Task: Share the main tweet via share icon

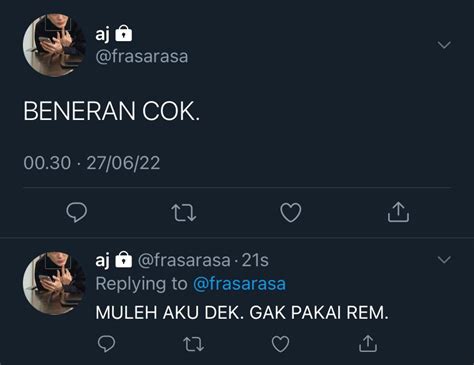Action: click(398, 212)
